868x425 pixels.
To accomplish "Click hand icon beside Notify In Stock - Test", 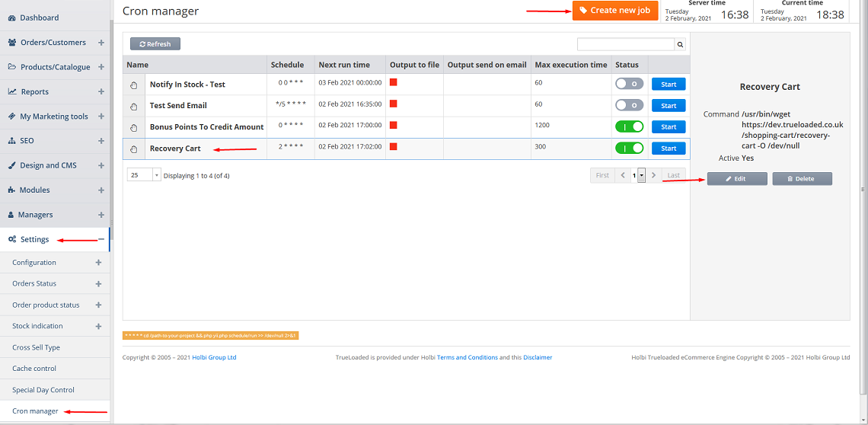I will [x=133, y=85].
